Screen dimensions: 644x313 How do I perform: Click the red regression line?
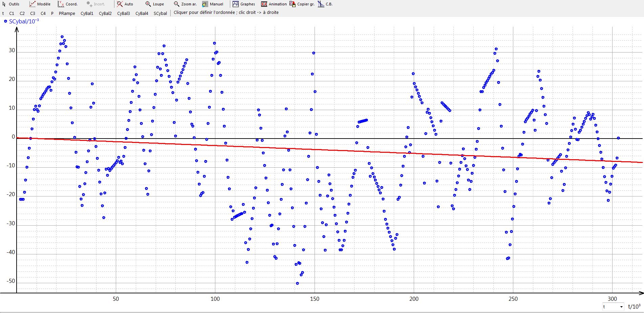click(339, 150)
